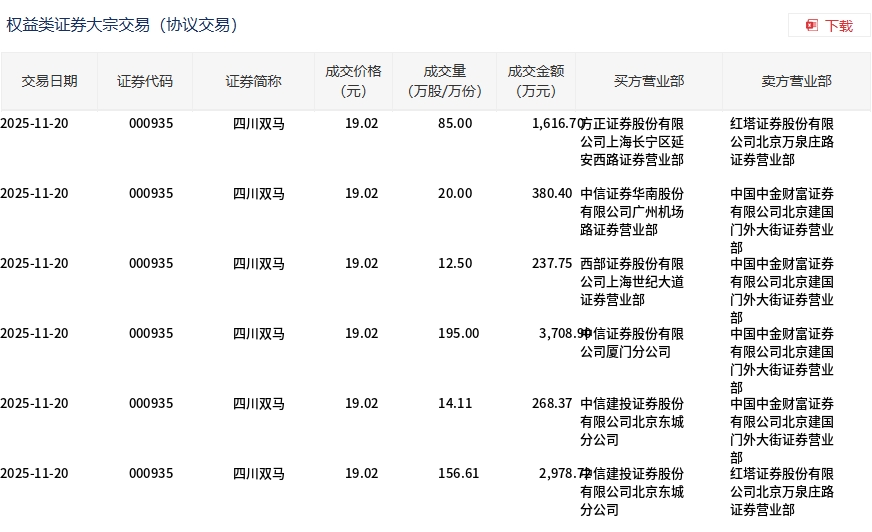The height and width of the screenshot is (532, 872).
Task: Click the date in the 14.11 row
Action: coord(34,404)
